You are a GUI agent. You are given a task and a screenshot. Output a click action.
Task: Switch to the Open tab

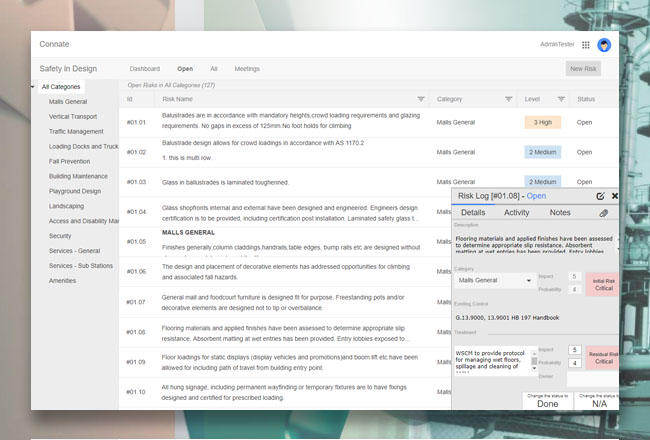pos(185,69)
